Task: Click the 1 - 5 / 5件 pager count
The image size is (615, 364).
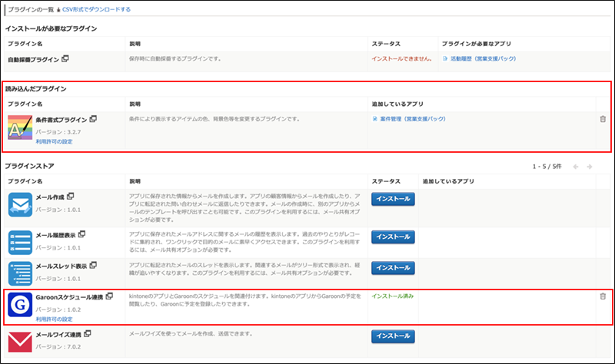Action: click(547, 167)
